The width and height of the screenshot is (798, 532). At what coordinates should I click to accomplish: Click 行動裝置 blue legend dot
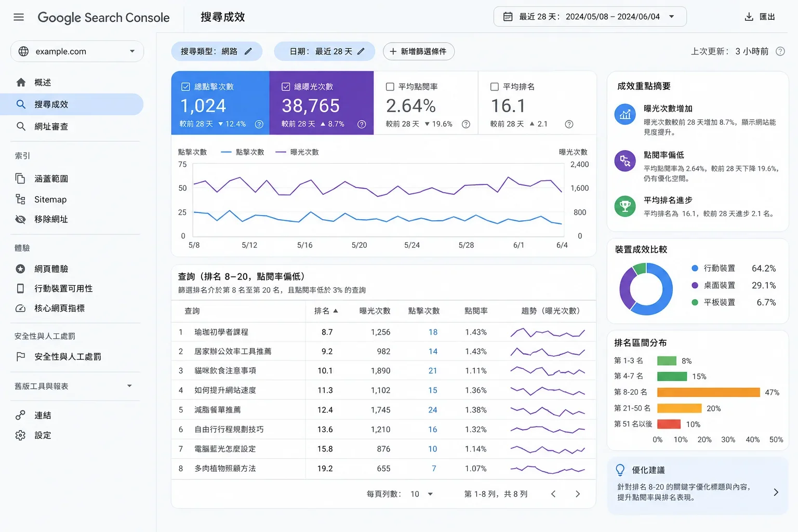tap(695, 268)
